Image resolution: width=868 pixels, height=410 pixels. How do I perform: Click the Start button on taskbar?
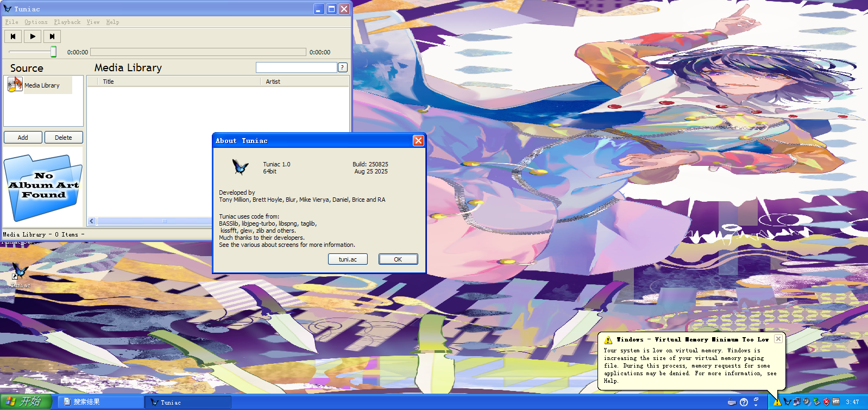26,402
